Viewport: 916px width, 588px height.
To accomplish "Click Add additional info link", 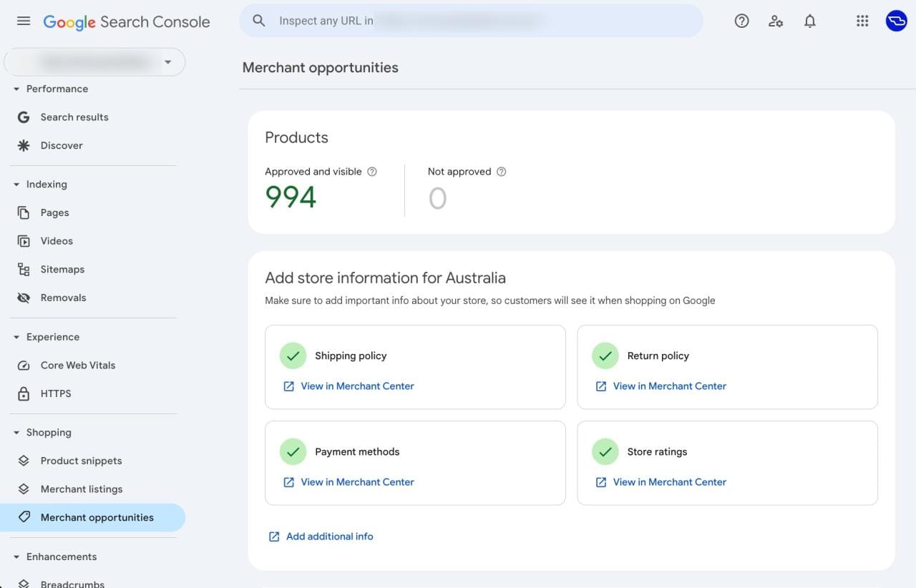I will point(330,536).
